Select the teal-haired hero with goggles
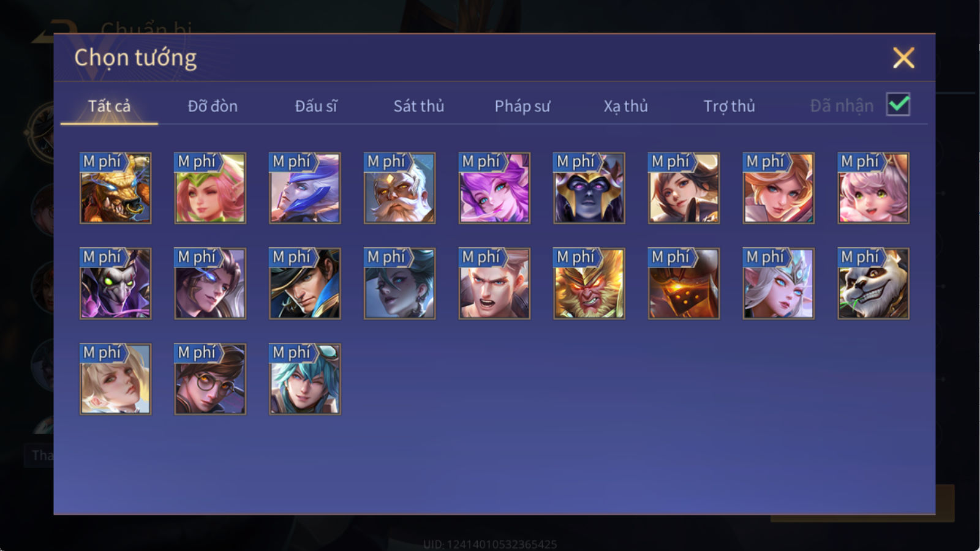Screen dimensions: 980x551 click(304, 379)
